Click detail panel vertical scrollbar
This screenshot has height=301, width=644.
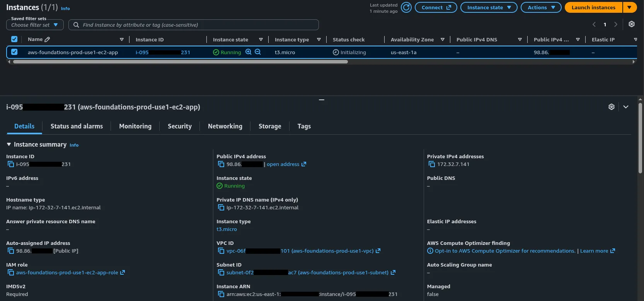coord(640,138)
